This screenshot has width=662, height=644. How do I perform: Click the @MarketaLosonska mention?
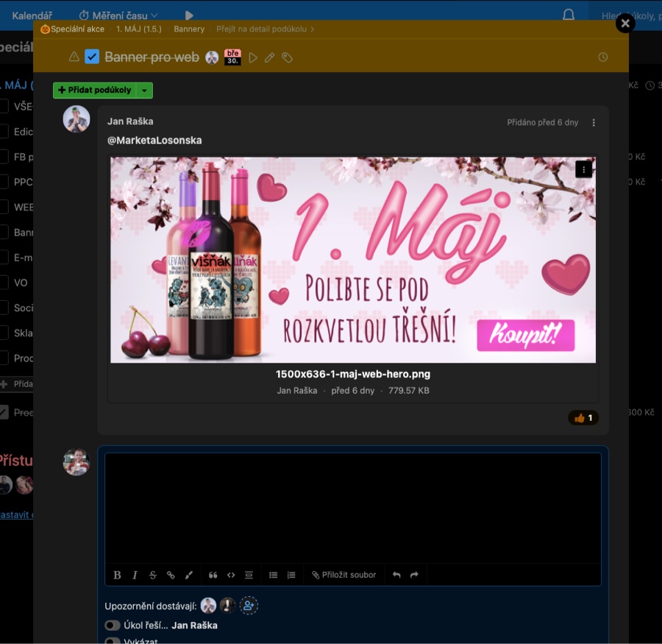point(154,141)
